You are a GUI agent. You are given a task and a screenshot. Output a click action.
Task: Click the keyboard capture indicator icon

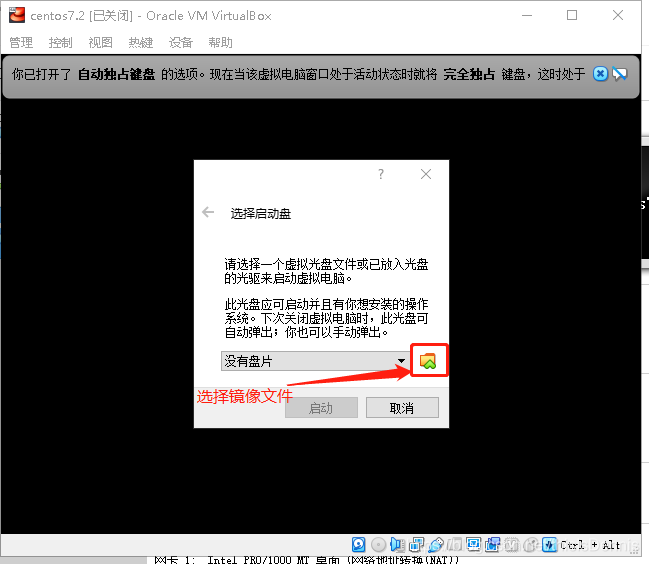pyautogui.click(x=549, y=545)
